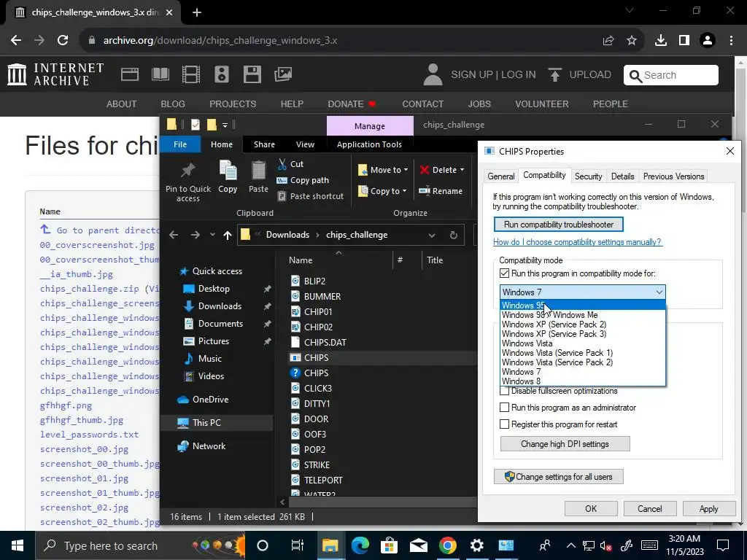Reload the Chrome page
This screenshot has height=560, width=747.
(x=63, y=41)
